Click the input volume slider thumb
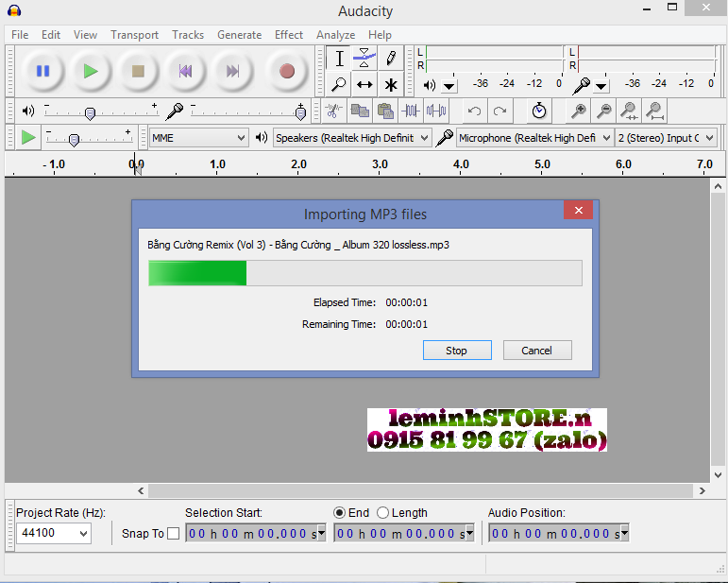728x583 pixels. point(300,112)
